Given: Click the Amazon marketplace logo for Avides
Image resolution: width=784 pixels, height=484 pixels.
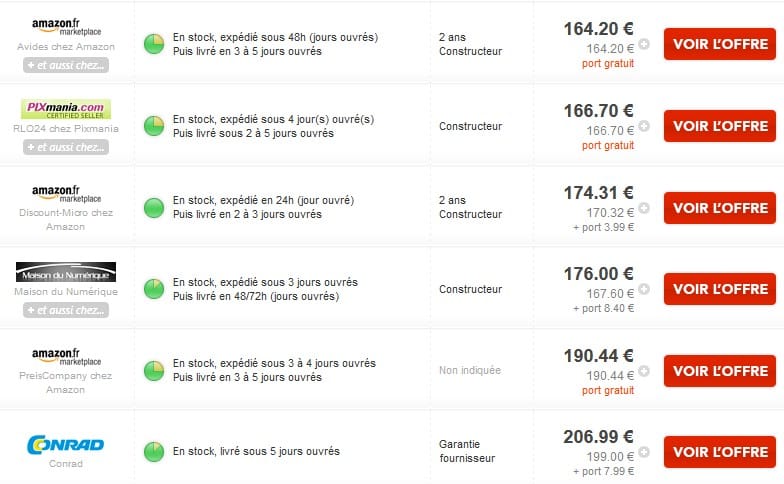Looking at the screenshot, I should pos(66,27).
